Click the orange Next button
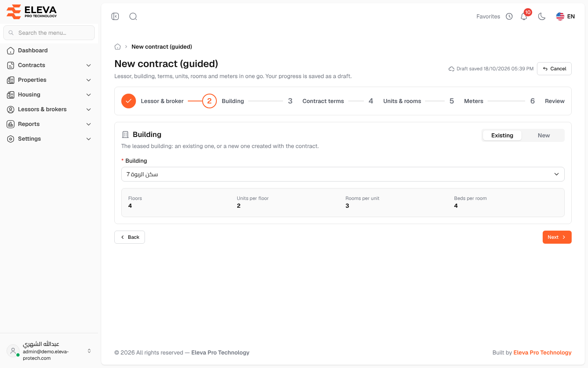 [557, 237]
